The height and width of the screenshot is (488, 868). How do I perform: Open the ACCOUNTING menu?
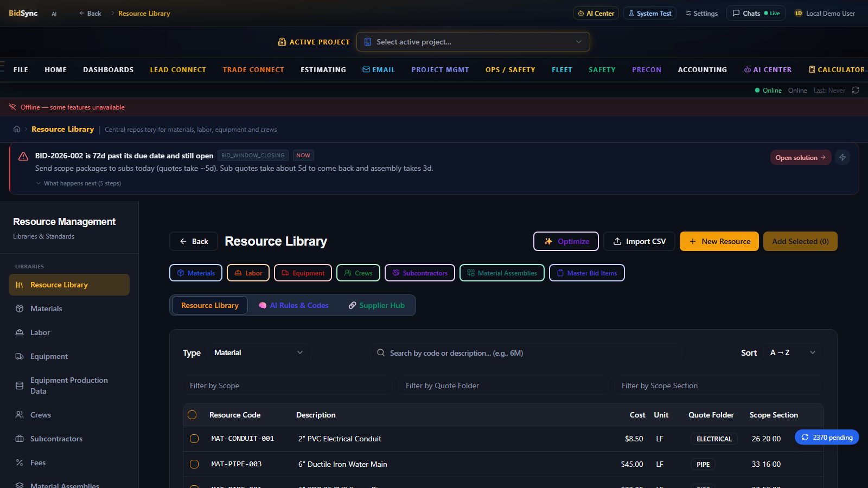tap(703, 69)
